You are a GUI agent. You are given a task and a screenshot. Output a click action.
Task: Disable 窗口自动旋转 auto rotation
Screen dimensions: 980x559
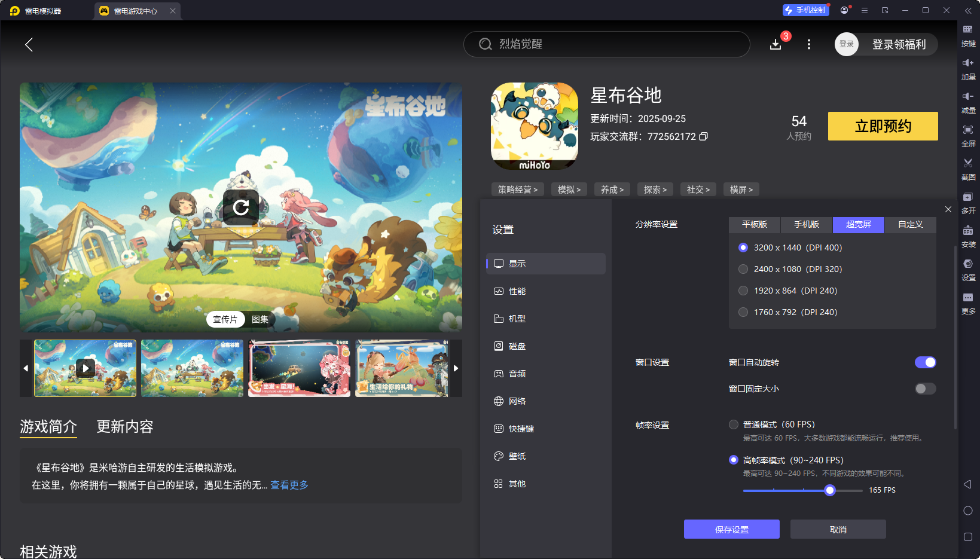pos(926,362)
